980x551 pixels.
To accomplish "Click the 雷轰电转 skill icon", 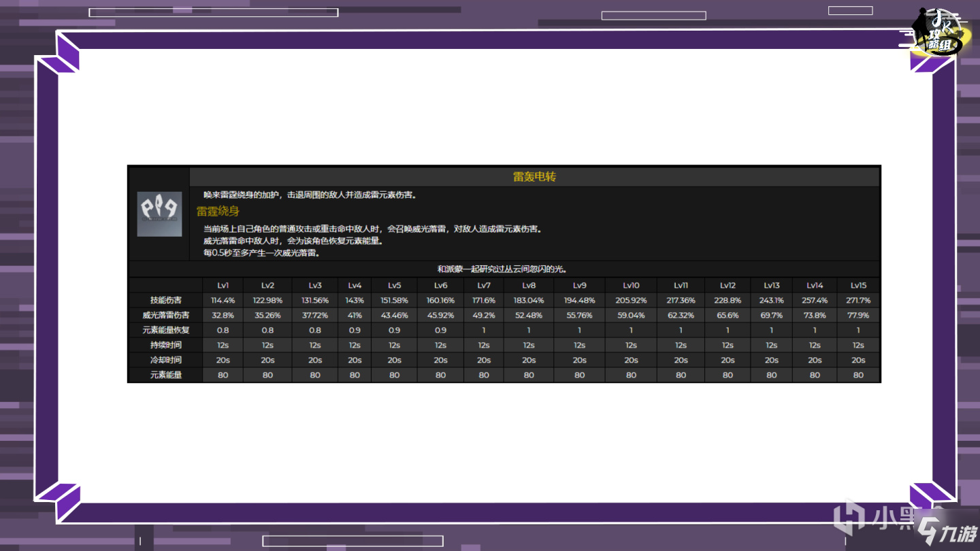I will tap(159, 214).
